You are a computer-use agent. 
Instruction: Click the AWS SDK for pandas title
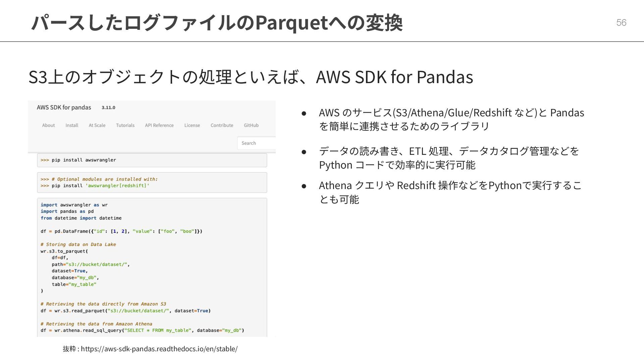click(x=64, y=108)
